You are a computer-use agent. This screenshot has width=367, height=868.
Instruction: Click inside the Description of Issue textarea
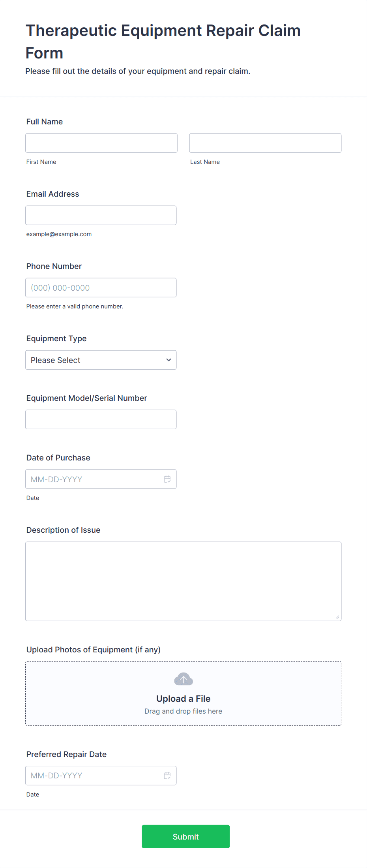pos(183,581)
